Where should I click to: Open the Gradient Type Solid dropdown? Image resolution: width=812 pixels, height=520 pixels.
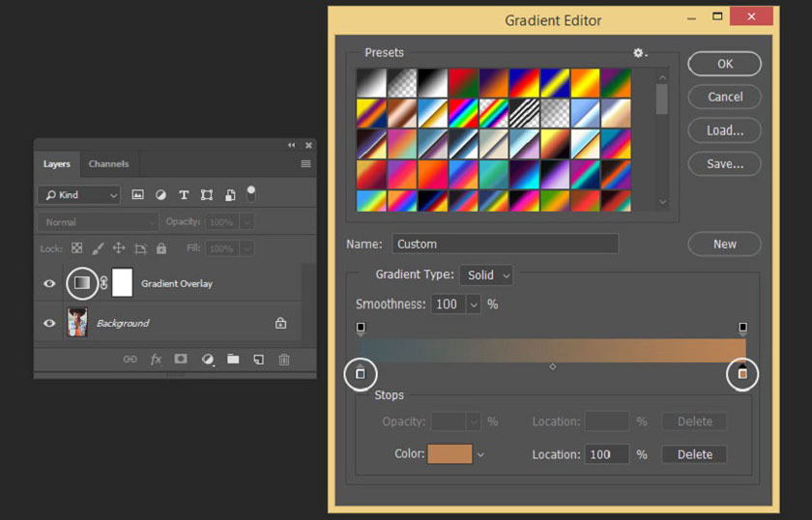[486, 275]
